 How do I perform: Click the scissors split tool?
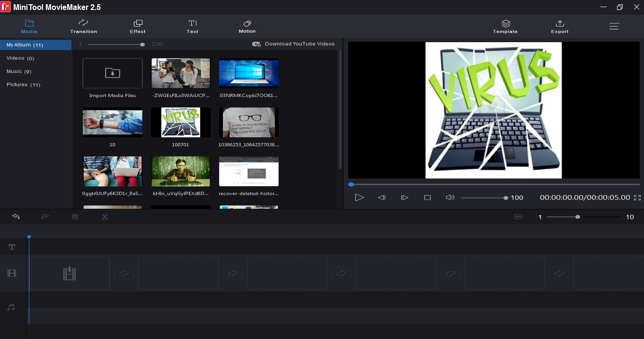click(x=105, y=217)
